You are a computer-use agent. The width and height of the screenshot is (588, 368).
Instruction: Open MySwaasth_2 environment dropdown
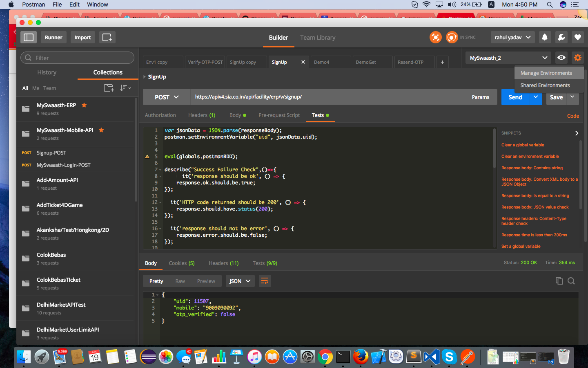[x=508, y=58]
